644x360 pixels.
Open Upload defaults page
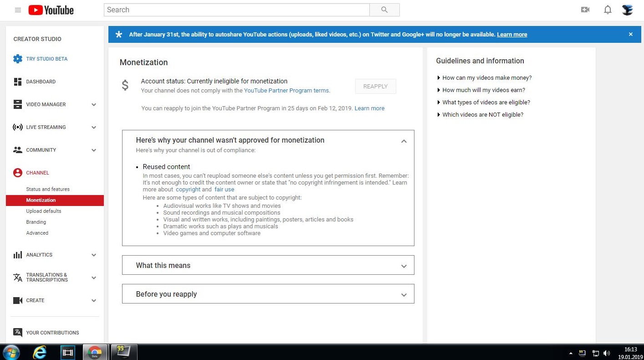(x=44, y=211)
